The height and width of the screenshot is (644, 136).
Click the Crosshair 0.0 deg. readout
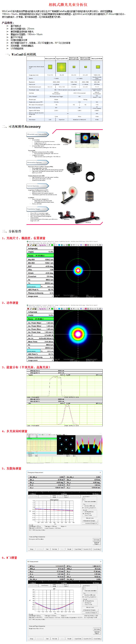pos(40,276)
